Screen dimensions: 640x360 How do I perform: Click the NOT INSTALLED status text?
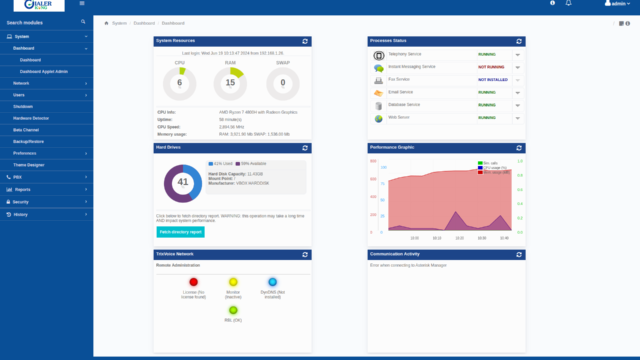tap(493, 80)
